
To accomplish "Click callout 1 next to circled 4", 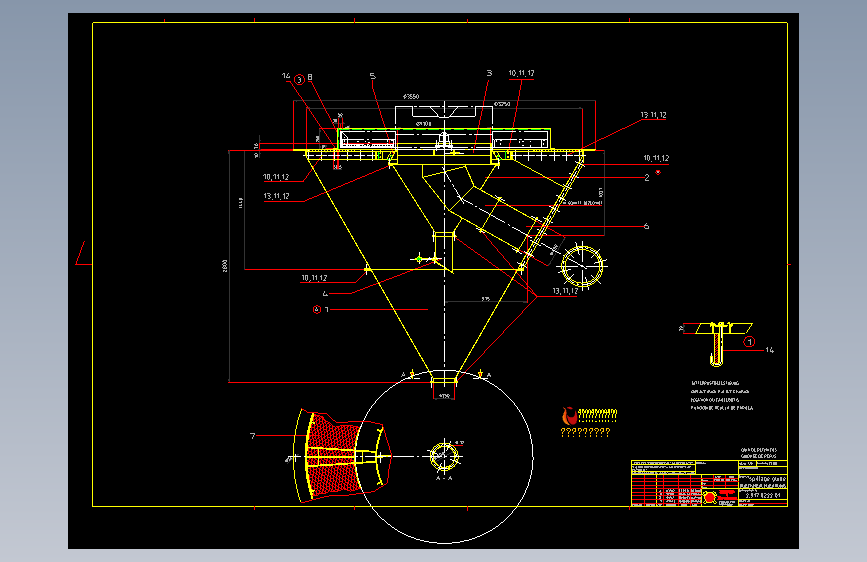I will (327, 310).
